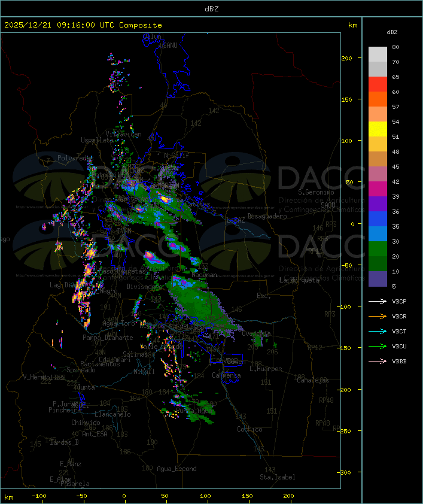Click the dBZ title at top center
Image resolution: width=423 pixels, height=504 pixels.
point(212,9)
